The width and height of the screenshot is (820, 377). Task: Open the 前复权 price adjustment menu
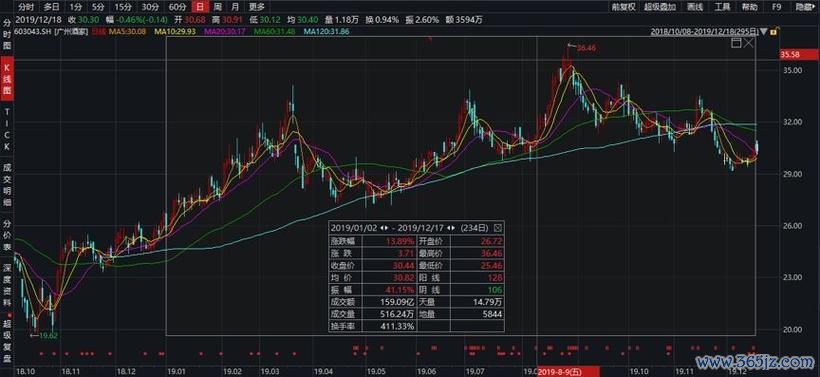point(624,7)
